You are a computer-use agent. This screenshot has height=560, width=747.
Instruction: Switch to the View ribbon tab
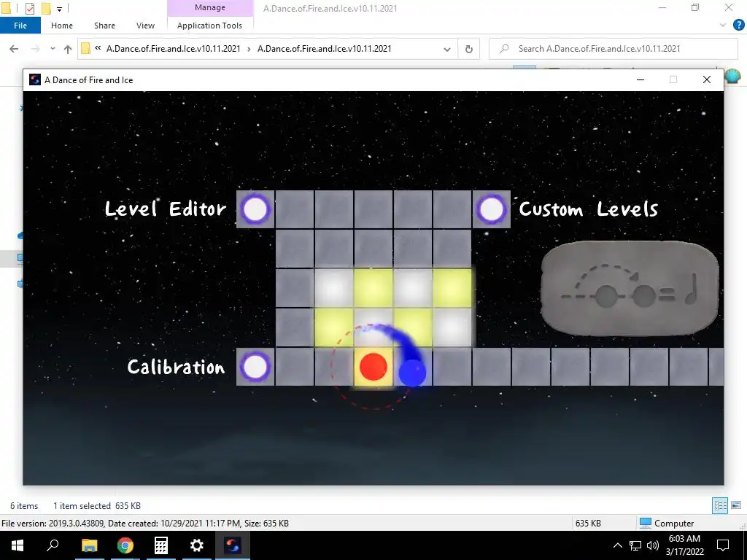(145, 26)
